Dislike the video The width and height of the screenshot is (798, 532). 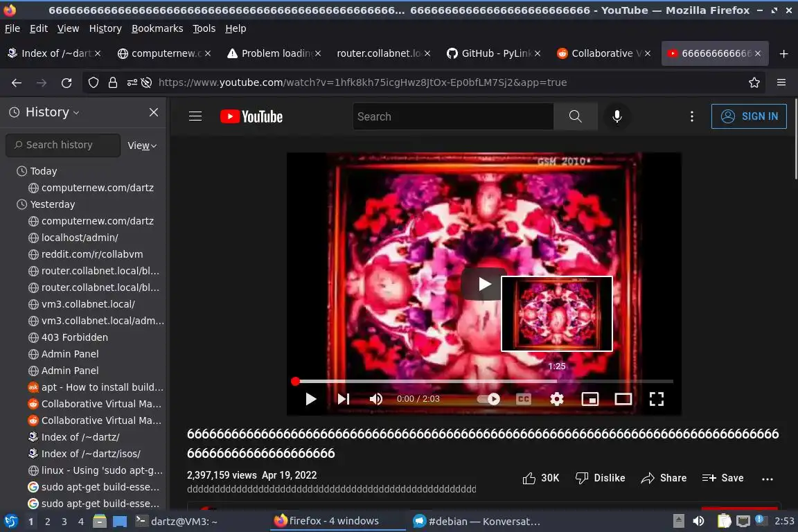click(600, 478)
